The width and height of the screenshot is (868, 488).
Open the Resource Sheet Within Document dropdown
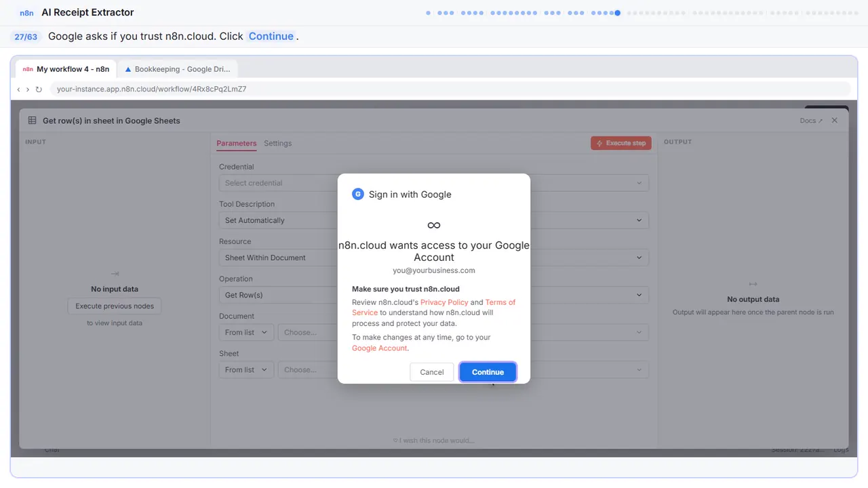tap(434, 258)
